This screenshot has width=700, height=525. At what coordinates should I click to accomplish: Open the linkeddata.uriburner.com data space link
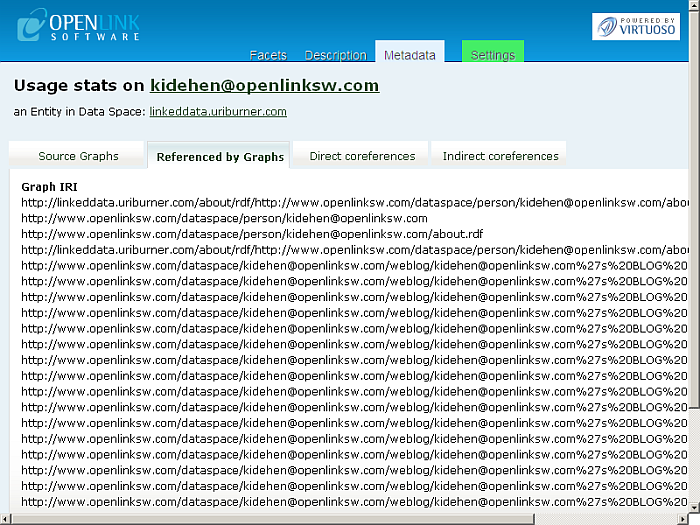pos(218,112)
